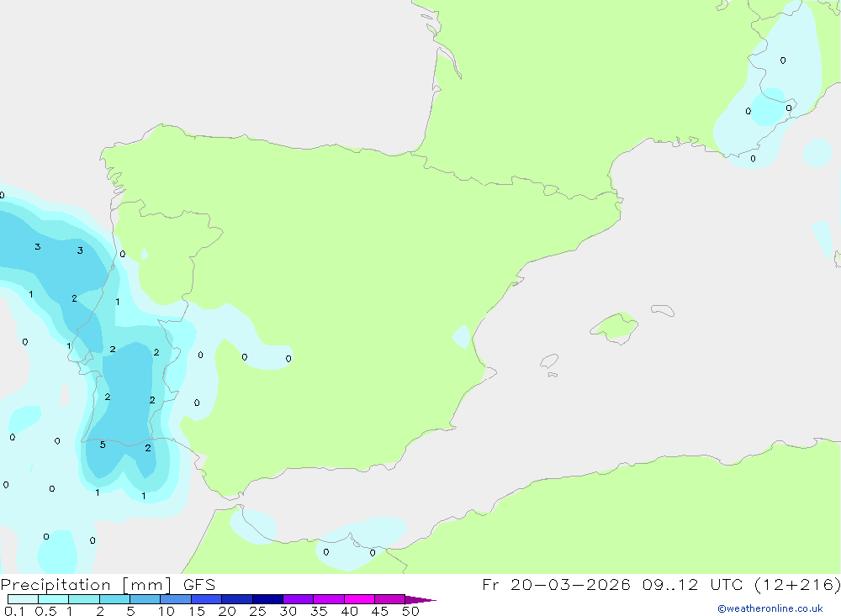
Task: Click the arrow tip above 50 on legend
Action: [420, 600]
